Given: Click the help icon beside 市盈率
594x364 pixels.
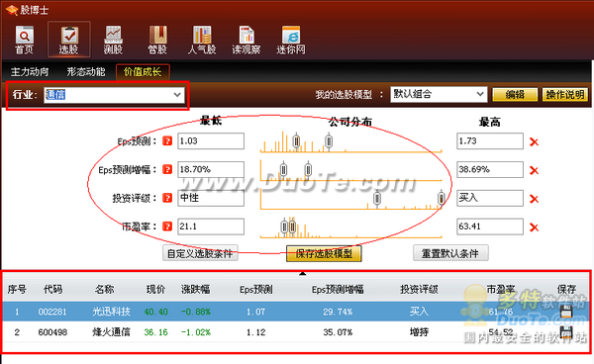Looking at the screenshot, I should tap(167, 227).
